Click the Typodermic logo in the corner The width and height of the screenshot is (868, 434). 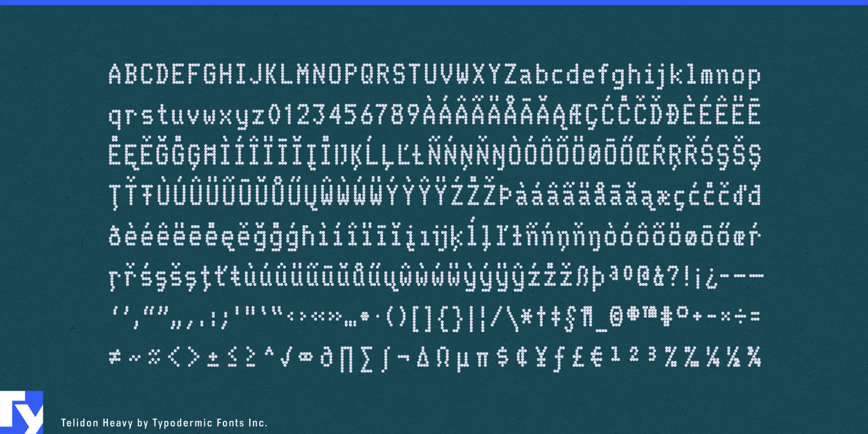click(x=21, y=413)
